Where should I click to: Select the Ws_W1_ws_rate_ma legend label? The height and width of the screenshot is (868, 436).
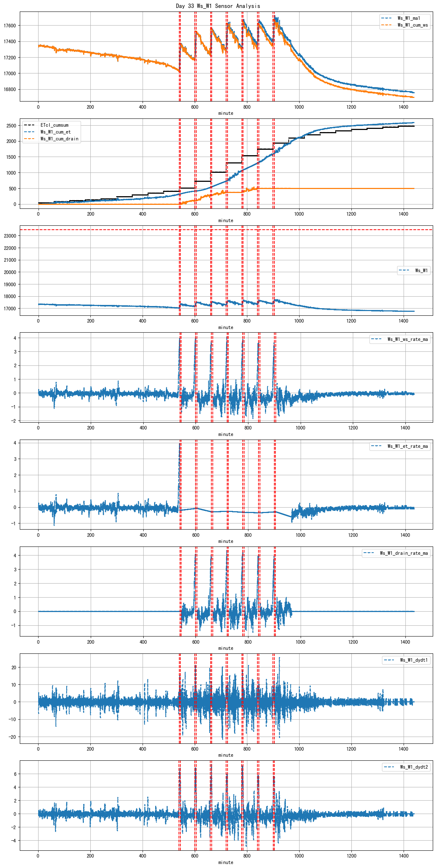point(408,339)
